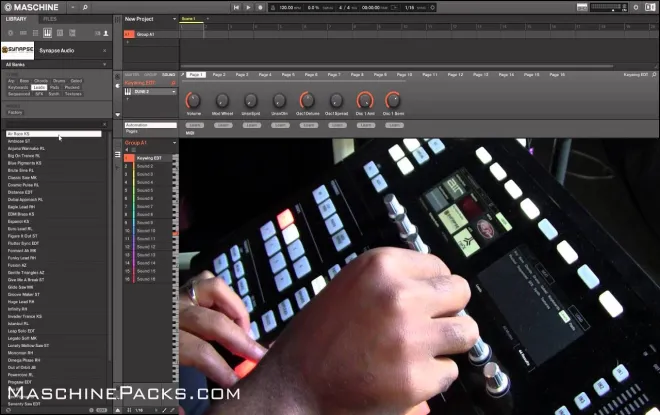The image size is (660, 415).
Task: Select the SFX type tag
Action: click(x=39, y=94)
